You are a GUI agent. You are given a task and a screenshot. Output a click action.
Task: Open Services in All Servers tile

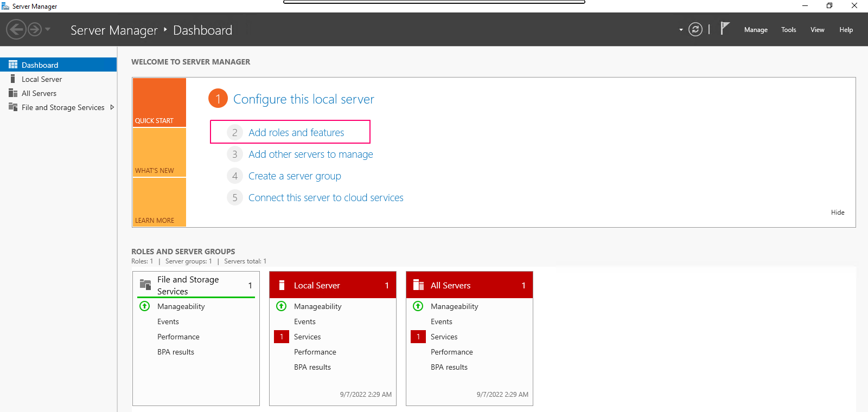(444, 337)
